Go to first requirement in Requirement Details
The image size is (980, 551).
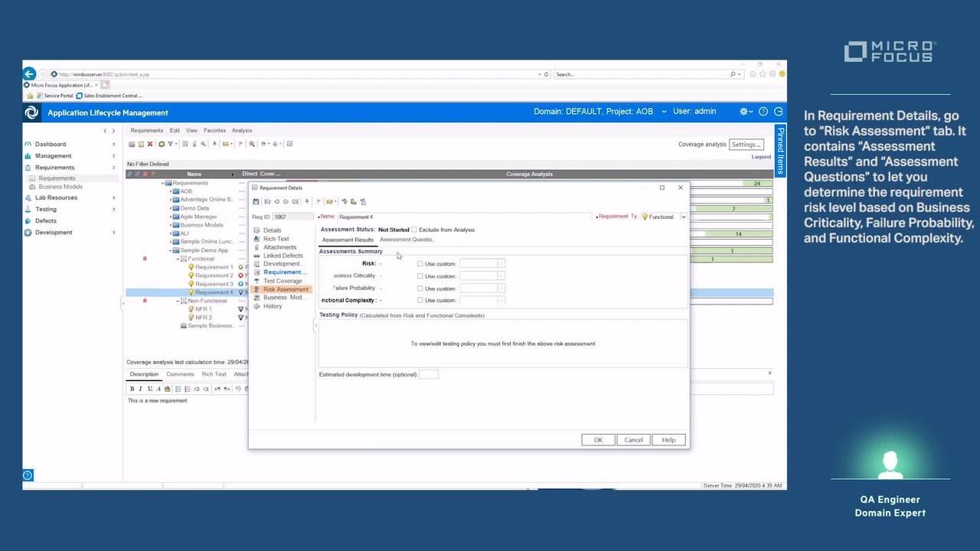(267, 202)
